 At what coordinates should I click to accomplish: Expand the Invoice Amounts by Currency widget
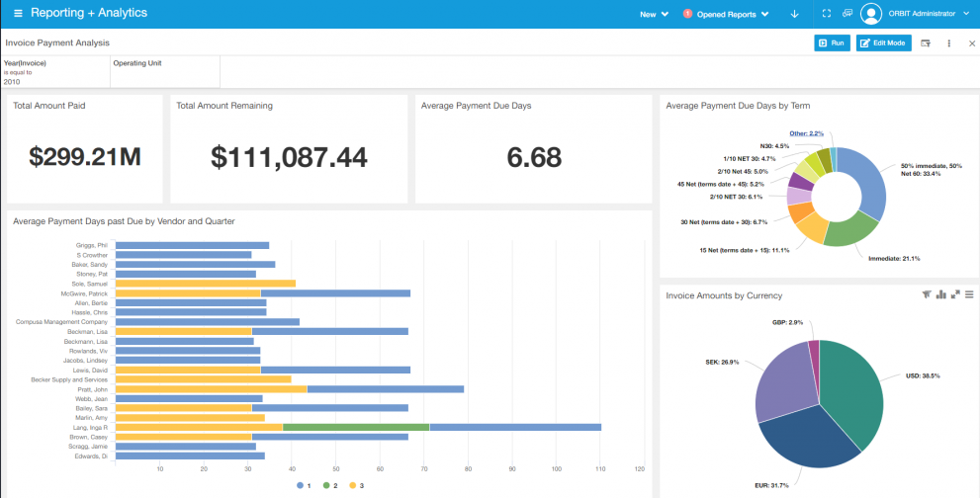pos(955,294)
